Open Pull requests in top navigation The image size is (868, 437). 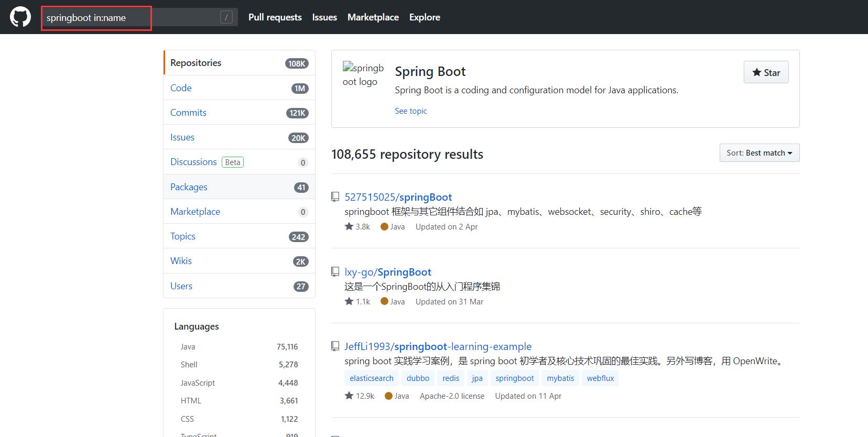click(275, 17)
